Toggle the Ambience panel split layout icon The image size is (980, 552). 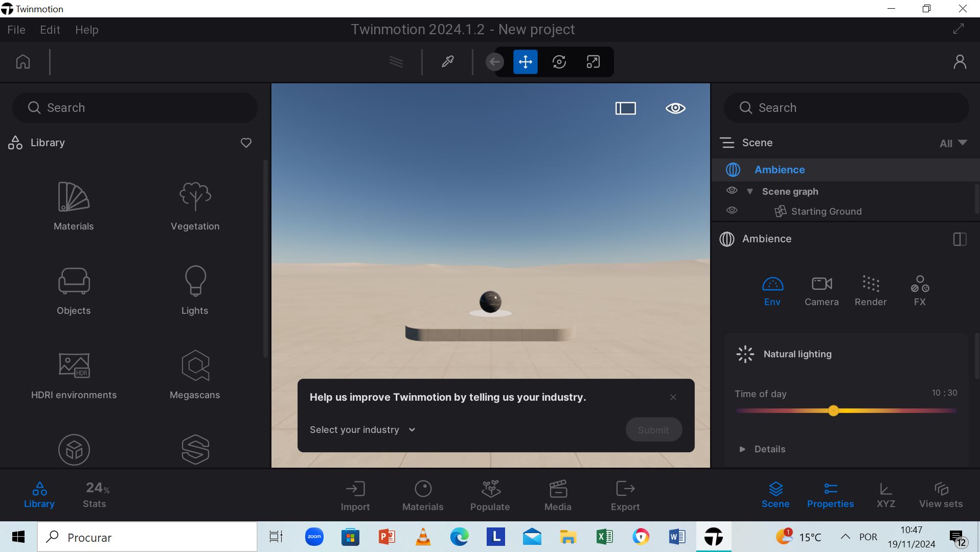[960, 239]
